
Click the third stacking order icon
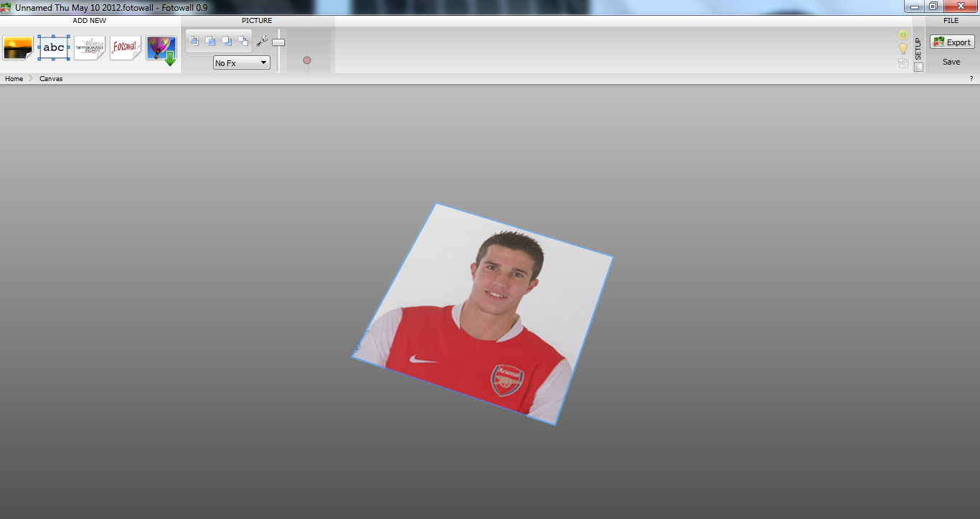[227, 41]
